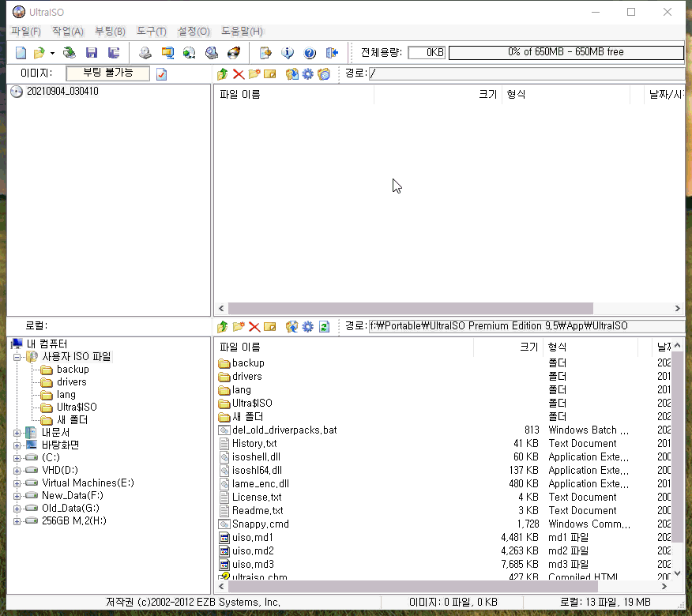
Task: Create a new image with New icon
Action: click(x=21, y=53)
